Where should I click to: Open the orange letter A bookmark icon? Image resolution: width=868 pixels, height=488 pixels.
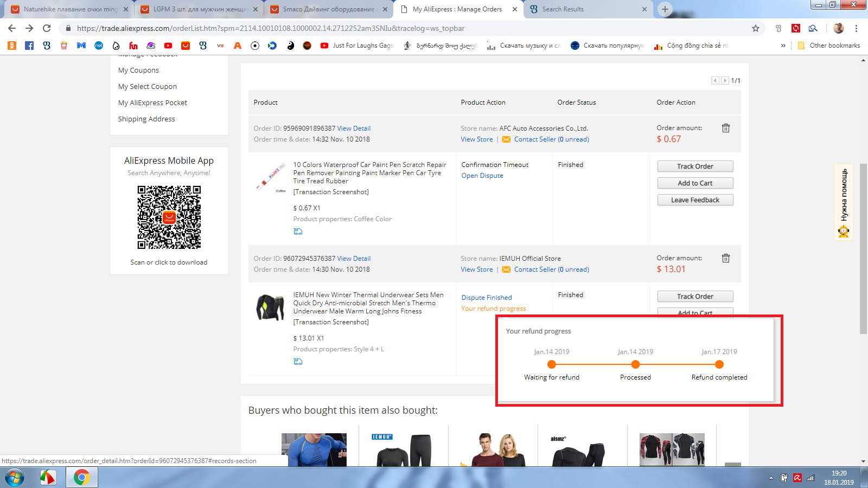(x=238, y=46)
